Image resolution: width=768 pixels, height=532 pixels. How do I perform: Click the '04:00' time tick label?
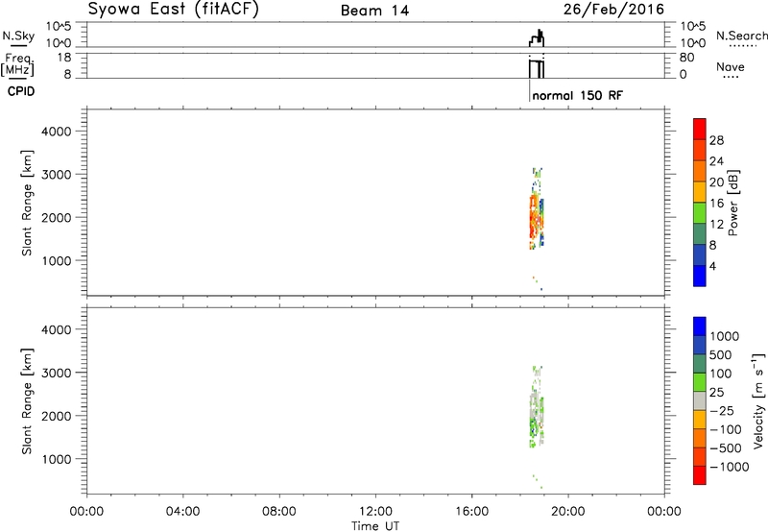coord(182,512)
